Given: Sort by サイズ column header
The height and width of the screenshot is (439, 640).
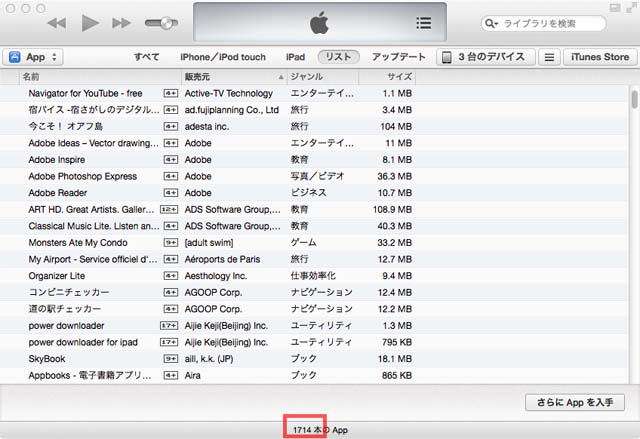Looking at the screenshot, I should [x=387, y=77].
